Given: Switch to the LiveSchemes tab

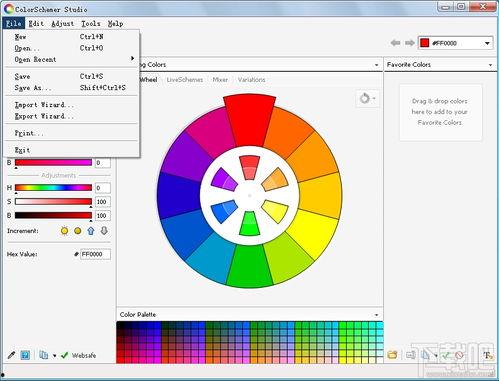Looking at the screenshot, I should tap(185, 80).
